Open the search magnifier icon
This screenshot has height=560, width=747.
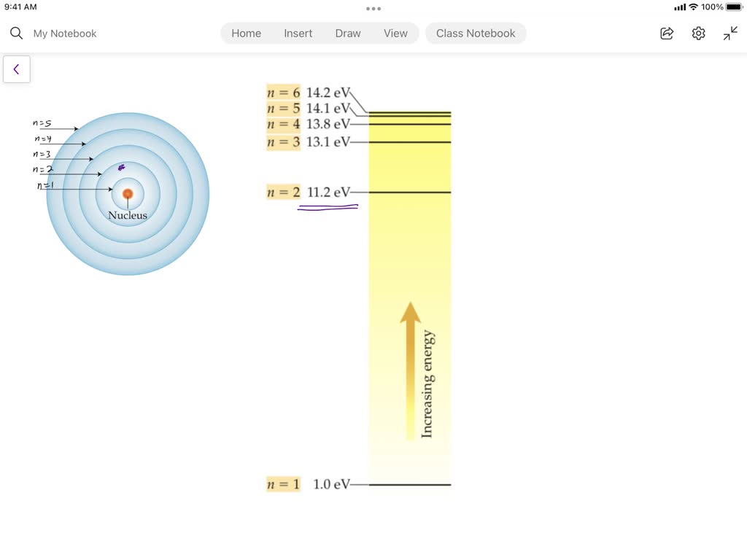(16, 34)
